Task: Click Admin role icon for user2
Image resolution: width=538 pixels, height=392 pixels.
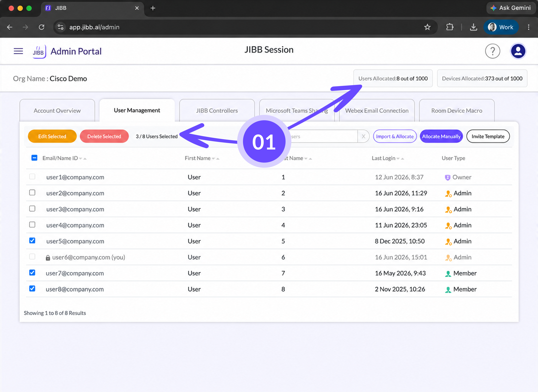Action: point(448,193)
